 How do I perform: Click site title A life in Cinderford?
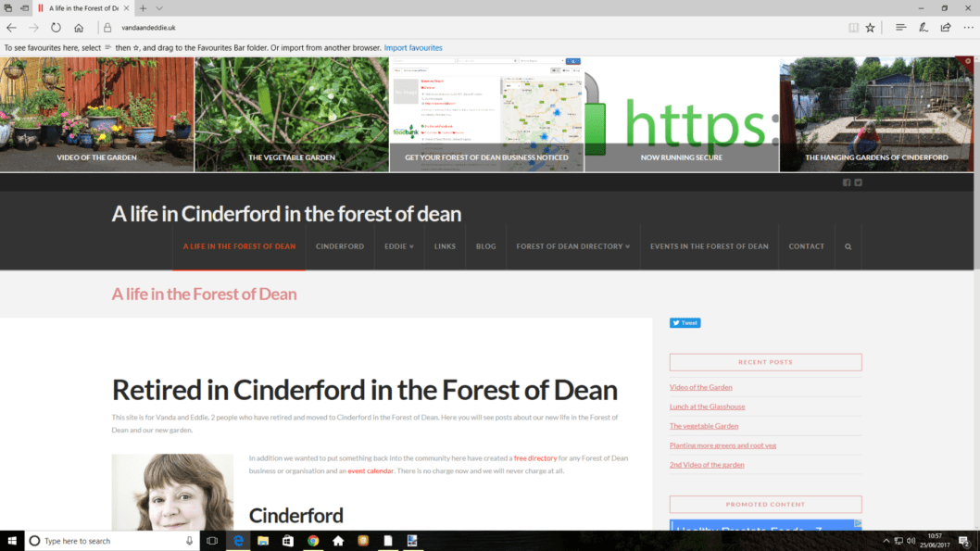click(286, 214)
